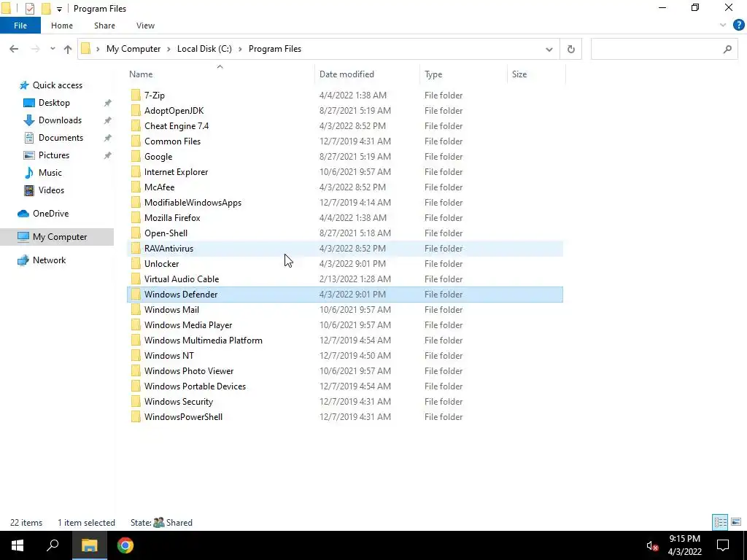Open Recent locations dropdown arrow
747x560 pixels.
tap(53, 49)
